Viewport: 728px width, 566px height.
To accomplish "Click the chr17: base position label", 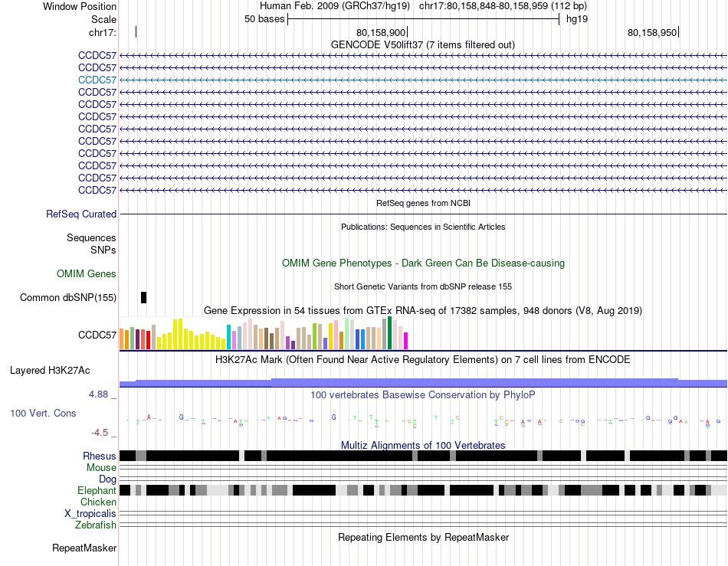I will 103,32.
